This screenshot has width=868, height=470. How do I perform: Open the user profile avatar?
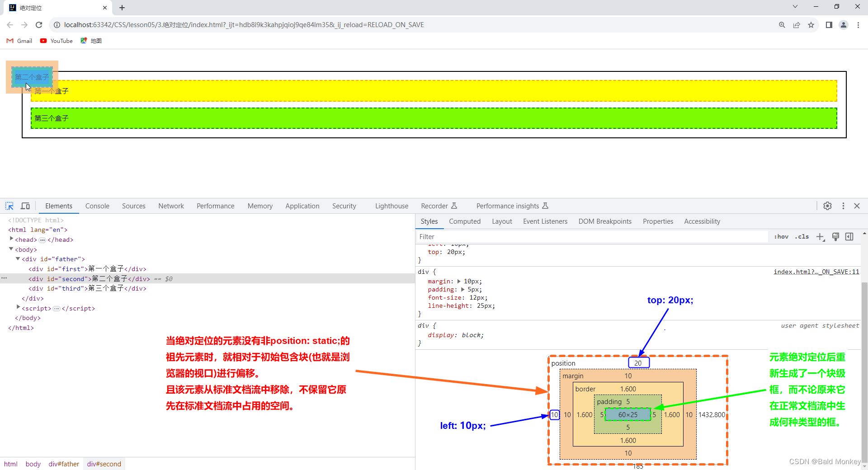[844, 25]
